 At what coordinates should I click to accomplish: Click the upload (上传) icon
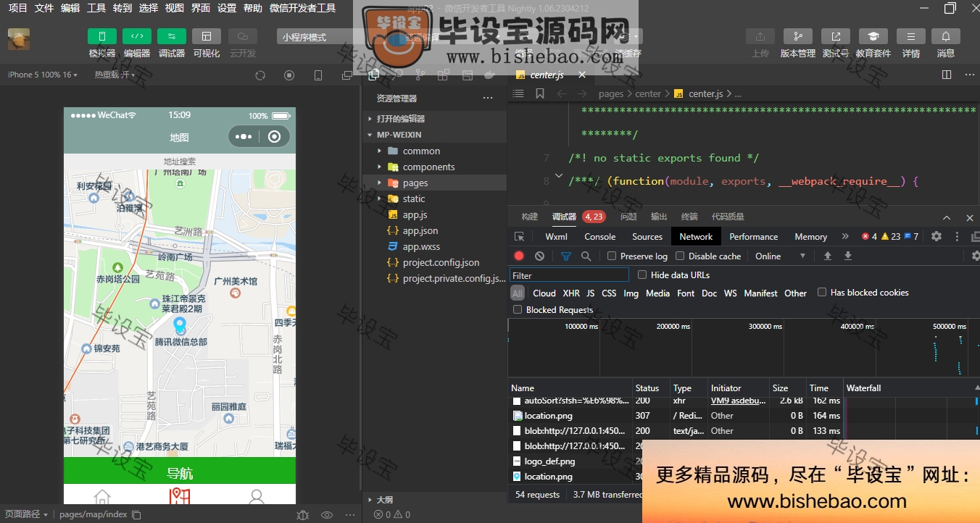pos(760,36)
